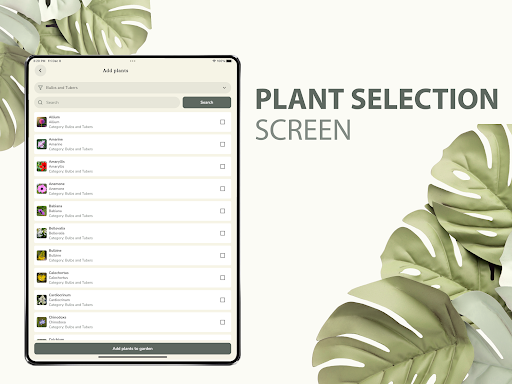
Task: Select the Chionodoxa plant name
Action: tap(58, 317)
